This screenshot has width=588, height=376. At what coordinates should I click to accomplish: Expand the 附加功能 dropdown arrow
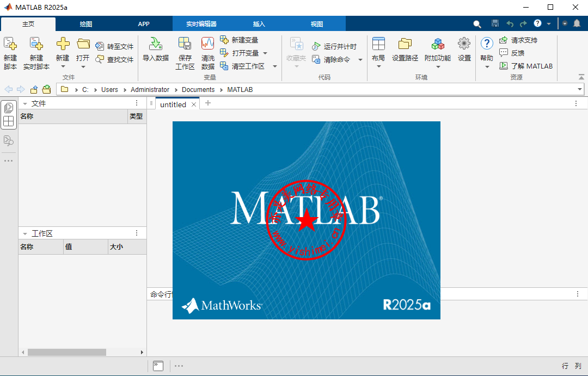click(438, 67)
